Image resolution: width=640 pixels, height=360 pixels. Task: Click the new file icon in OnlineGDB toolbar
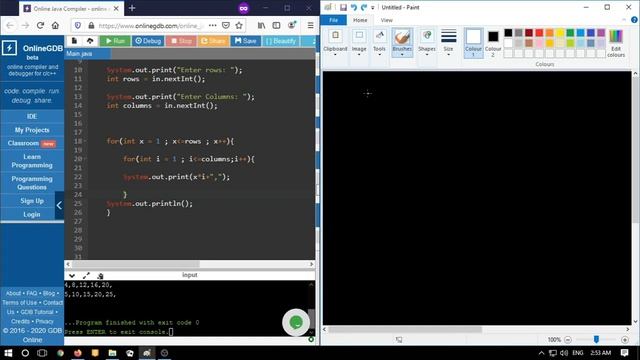74,41
